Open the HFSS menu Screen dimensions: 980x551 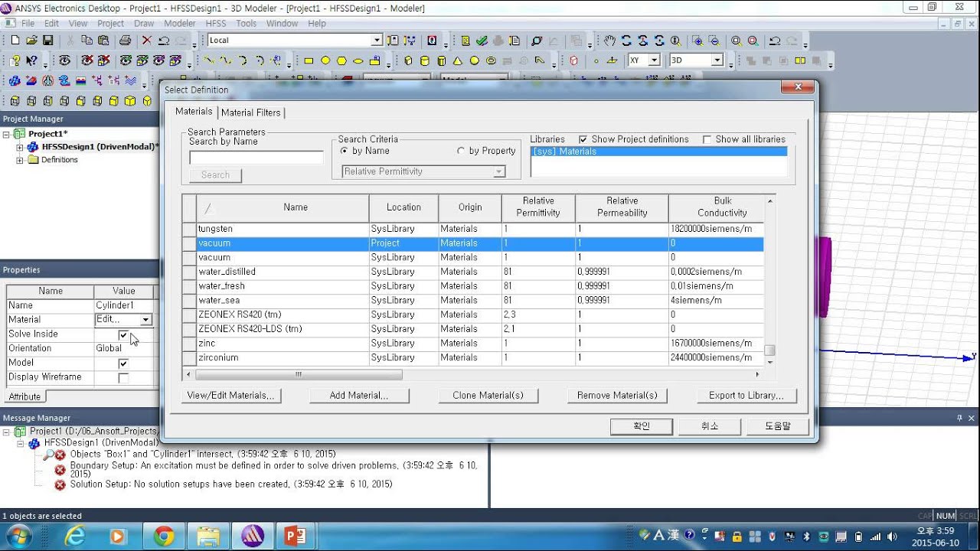216,24
